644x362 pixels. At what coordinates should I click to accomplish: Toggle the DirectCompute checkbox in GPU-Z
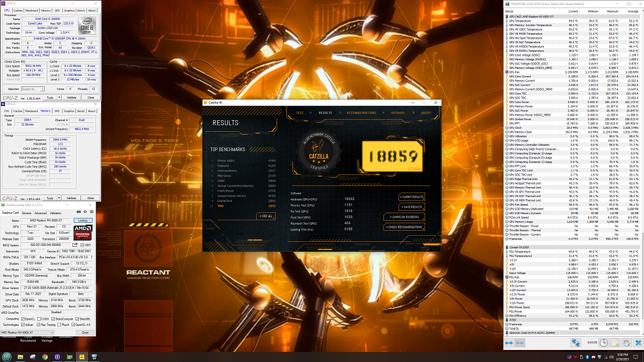point(53,319)
